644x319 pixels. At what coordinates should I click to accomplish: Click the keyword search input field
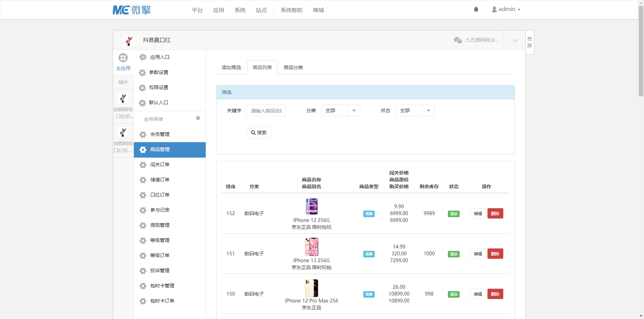pyautogui.click(x=266, y=110)
